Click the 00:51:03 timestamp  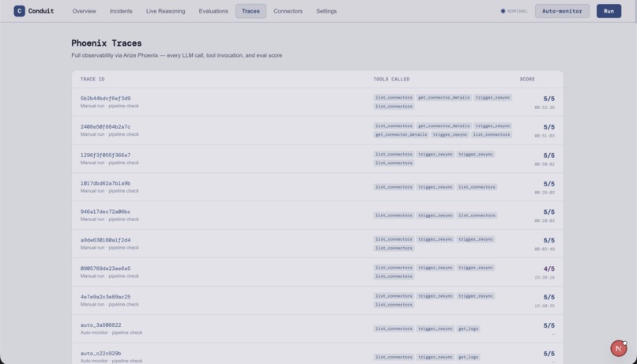(x=545, y=136)
